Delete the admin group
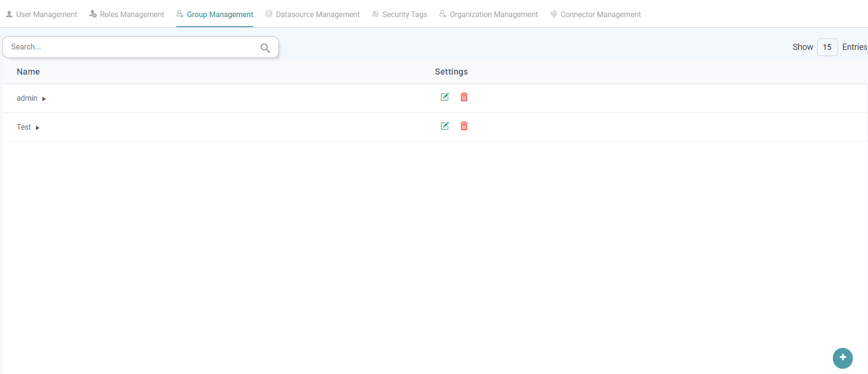 pos(464,97)
